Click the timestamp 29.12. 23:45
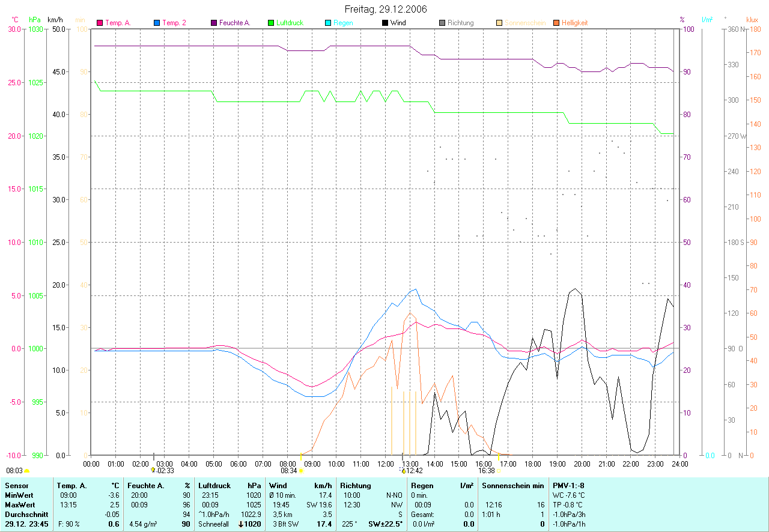This screenshot has width=769, height=532. coord(26,524)
